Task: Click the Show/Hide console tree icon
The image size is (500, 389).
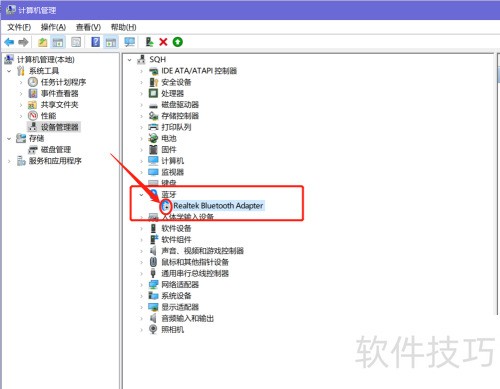Action: (x=58, y=42)
